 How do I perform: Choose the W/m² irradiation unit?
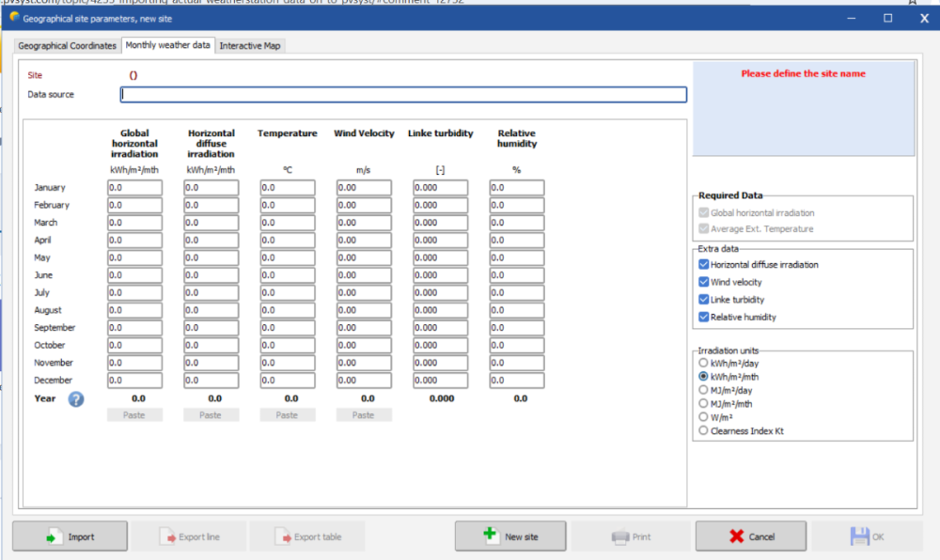click(x=703, y=417)
